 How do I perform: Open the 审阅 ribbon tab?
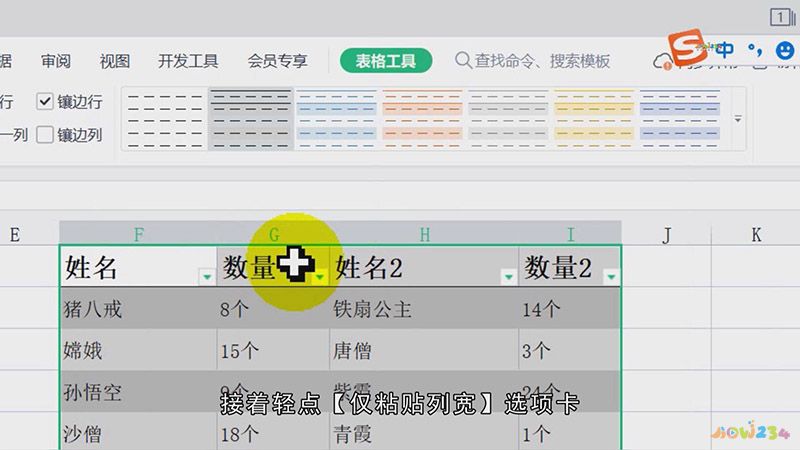56,61
